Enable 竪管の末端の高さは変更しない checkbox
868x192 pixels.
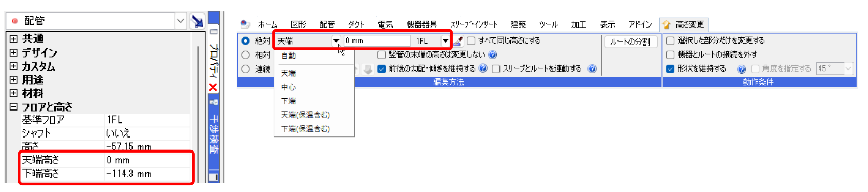click(x=381, y=54)
